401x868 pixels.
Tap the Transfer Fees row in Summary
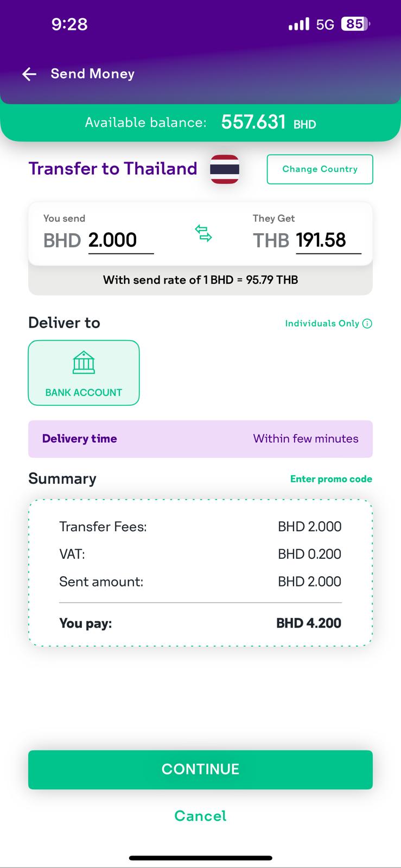point(200,527)
